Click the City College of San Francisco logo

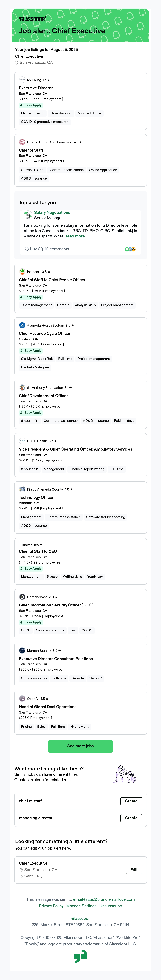22,142
